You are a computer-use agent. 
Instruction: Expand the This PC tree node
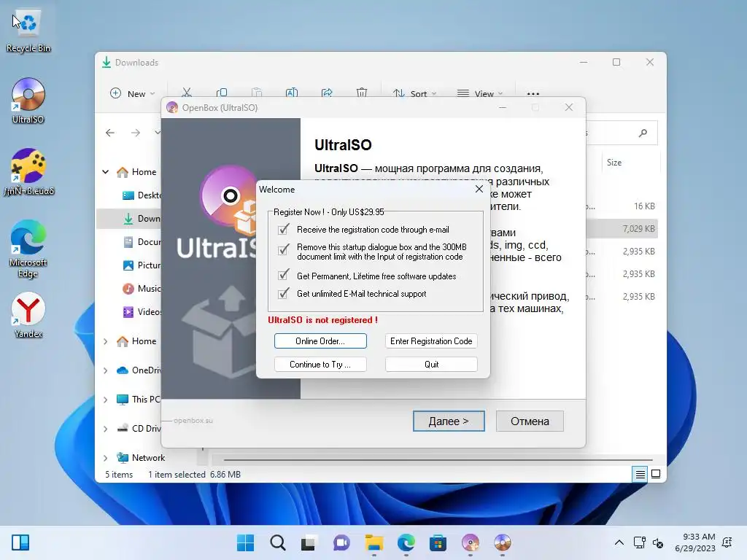[x=106, y=400]
